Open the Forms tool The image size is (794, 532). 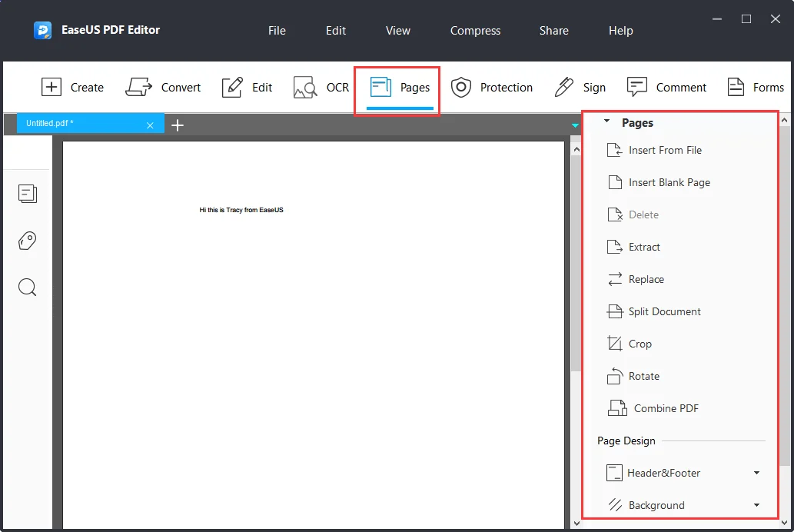[756, 87]
